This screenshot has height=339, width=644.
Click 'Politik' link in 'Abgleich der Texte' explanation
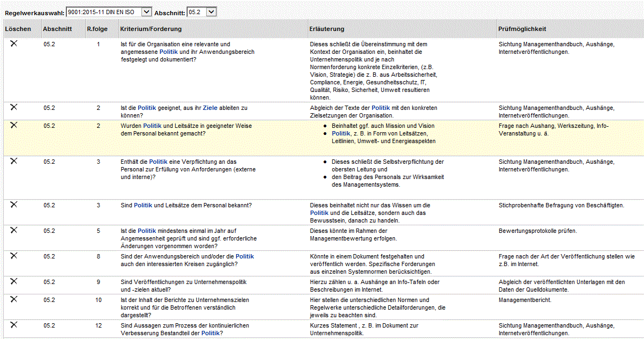click(x=381, y=108)
